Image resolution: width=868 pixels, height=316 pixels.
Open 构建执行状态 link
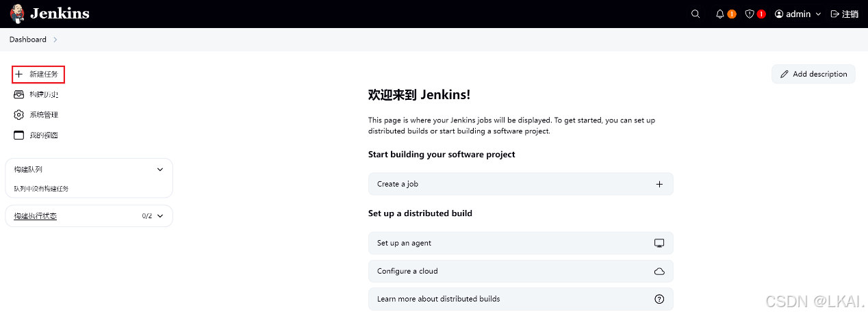click(x=35, y=216)
